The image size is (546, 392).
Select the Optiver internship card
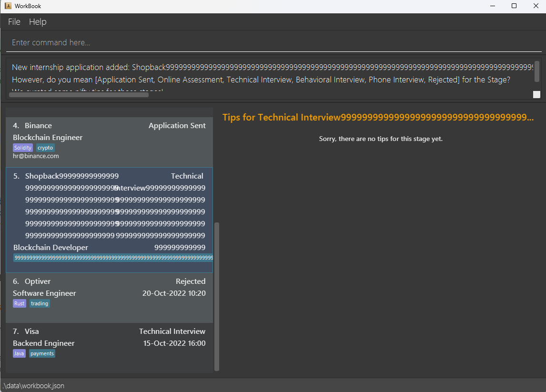109,298
